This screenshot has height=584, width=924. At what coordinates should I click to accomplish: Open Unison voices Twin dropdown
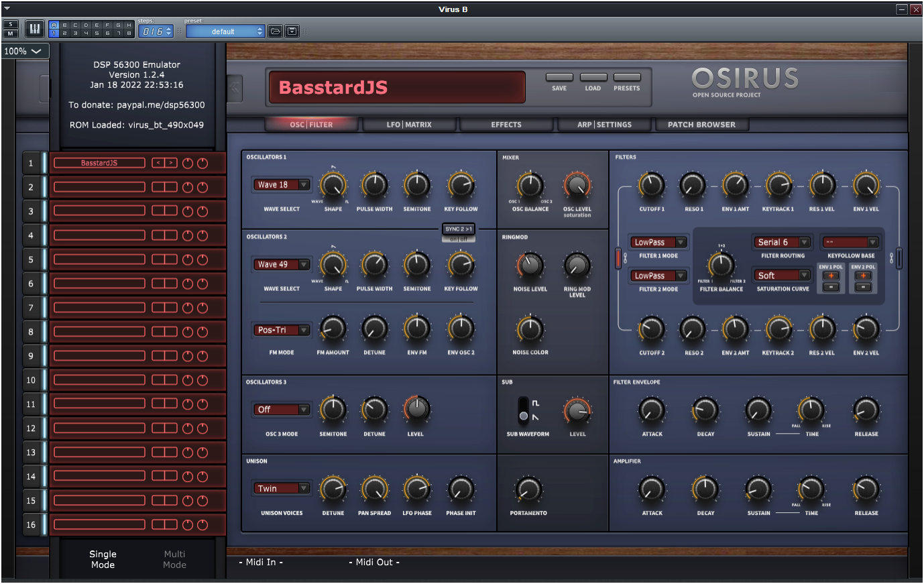tap(282, 488)
